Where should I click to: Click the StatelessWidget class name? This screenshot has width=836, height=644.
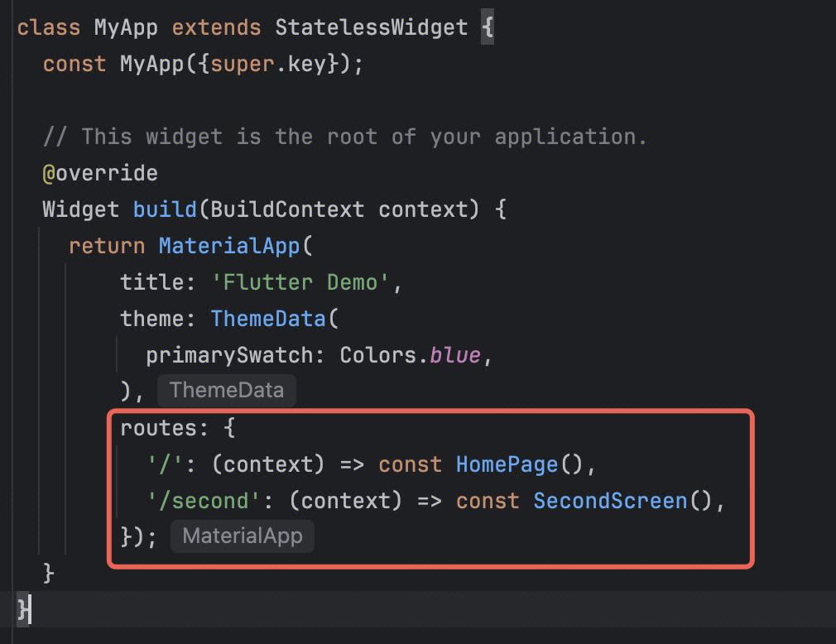tap(371, 27)
